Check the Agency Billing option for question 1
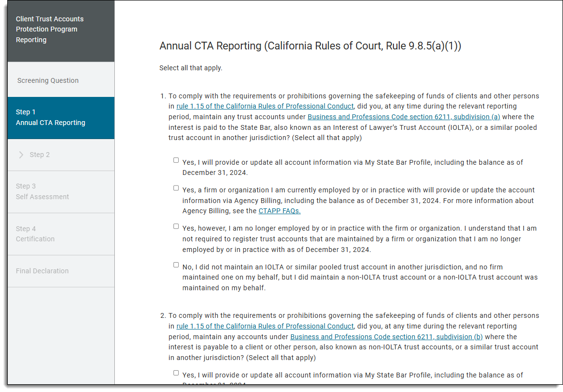This screenshot has height=392, width=563. click(x=176, y=188)
